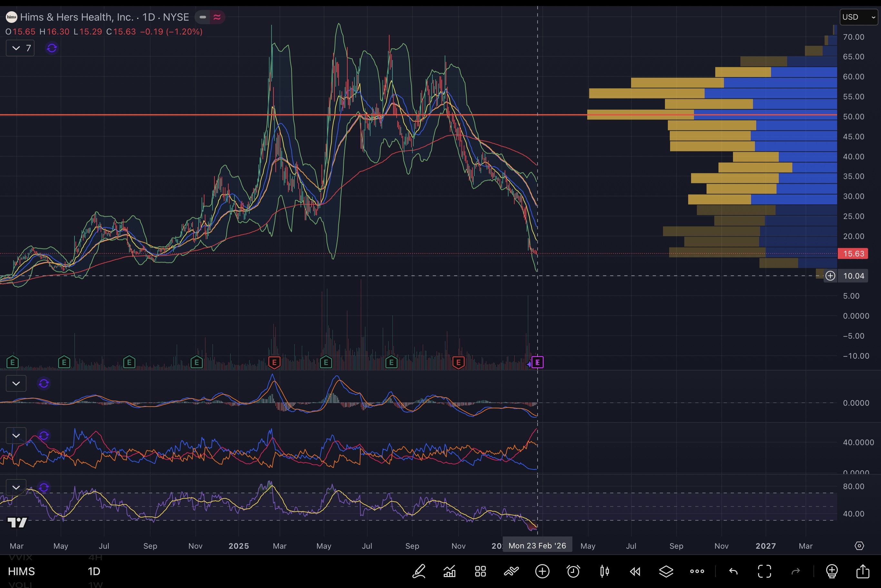881x588 pixels.
Task: Toggle fullscreen mode icon
Action: [x=764, y=571]
